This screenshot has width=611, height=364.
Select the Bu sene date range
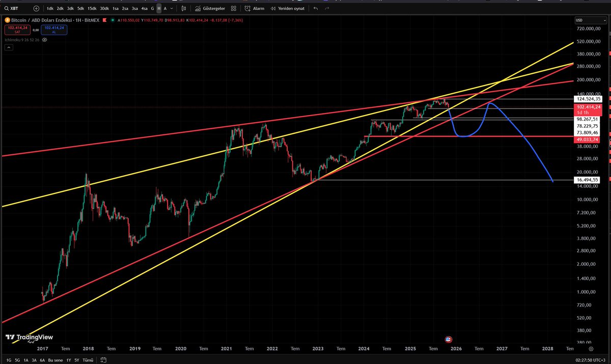pyautogui.click(x=54, y=359)
